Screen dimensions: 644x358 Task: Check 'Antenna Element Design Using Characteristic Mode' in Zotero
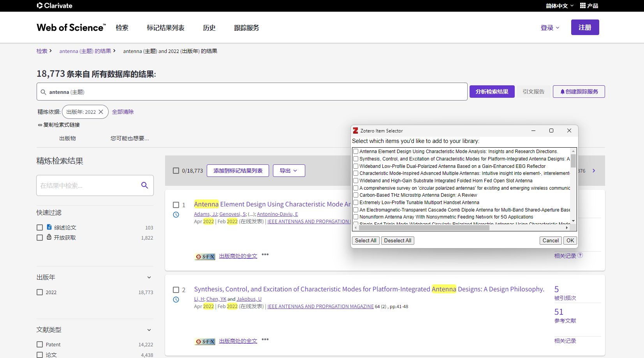(355, 152)
